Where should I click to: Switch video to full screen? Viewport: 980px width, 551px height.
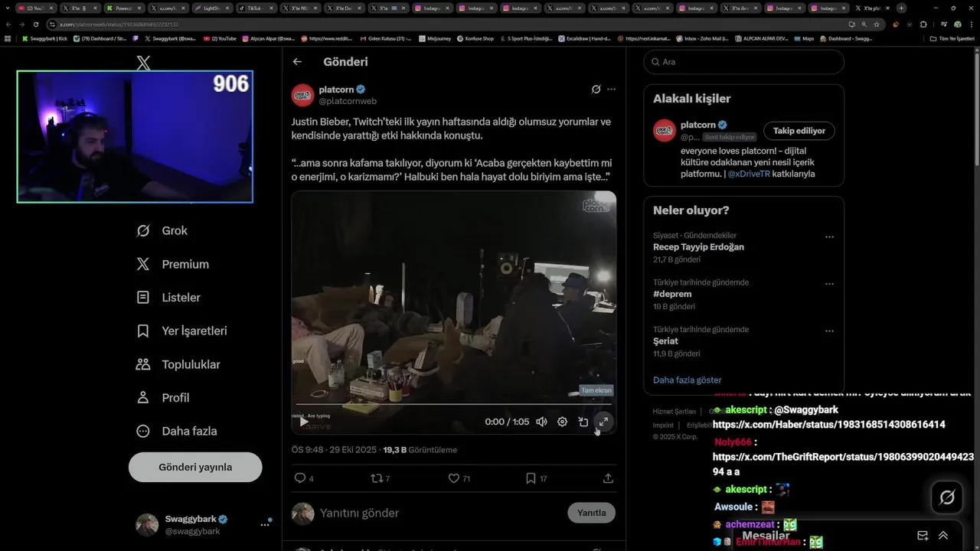(x=603, y=422)
